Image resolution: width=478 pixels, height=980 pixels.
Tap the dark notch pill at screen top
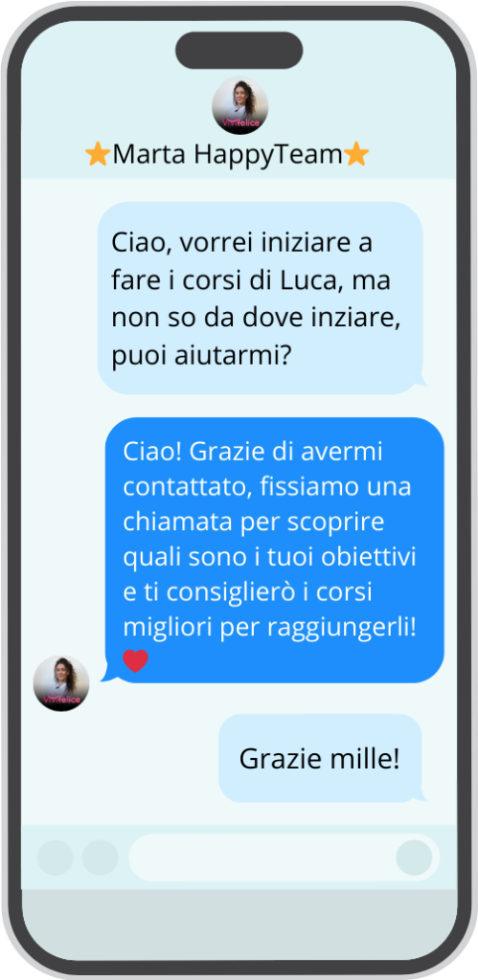tap(239, 51)
